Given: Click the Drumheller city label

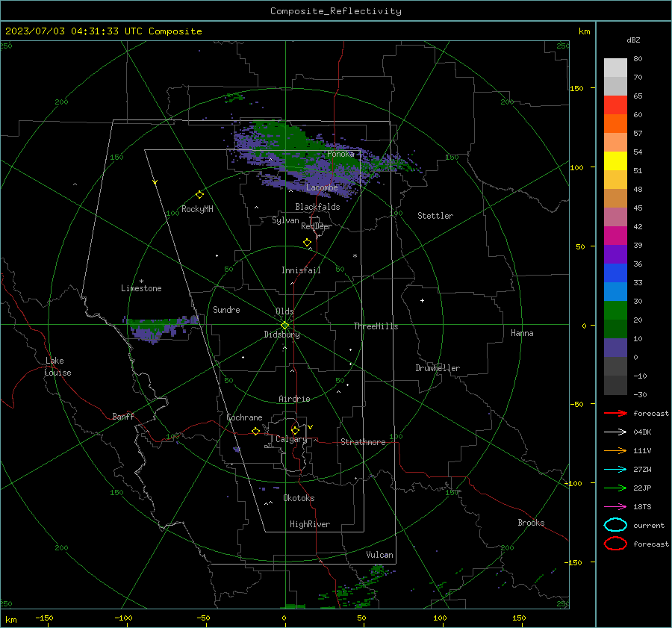Looking at the screenshot, I should (438, 368).
